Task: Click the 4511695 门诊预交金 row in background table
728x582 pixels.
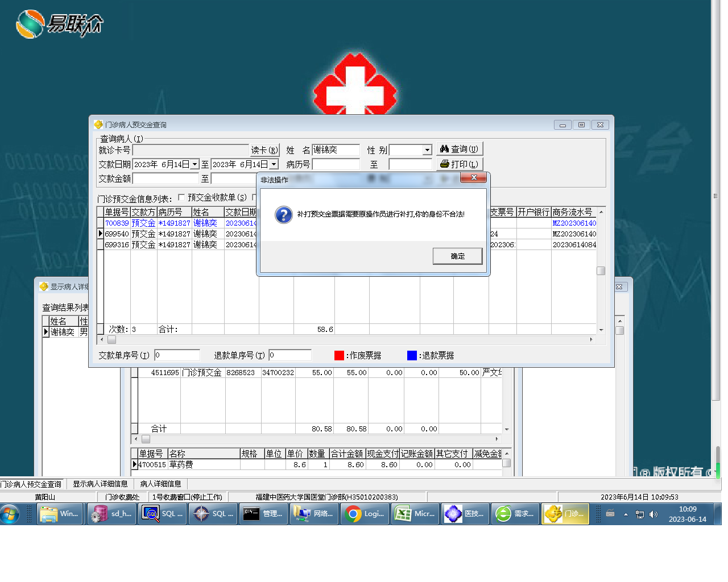Action: coord(317,373)
